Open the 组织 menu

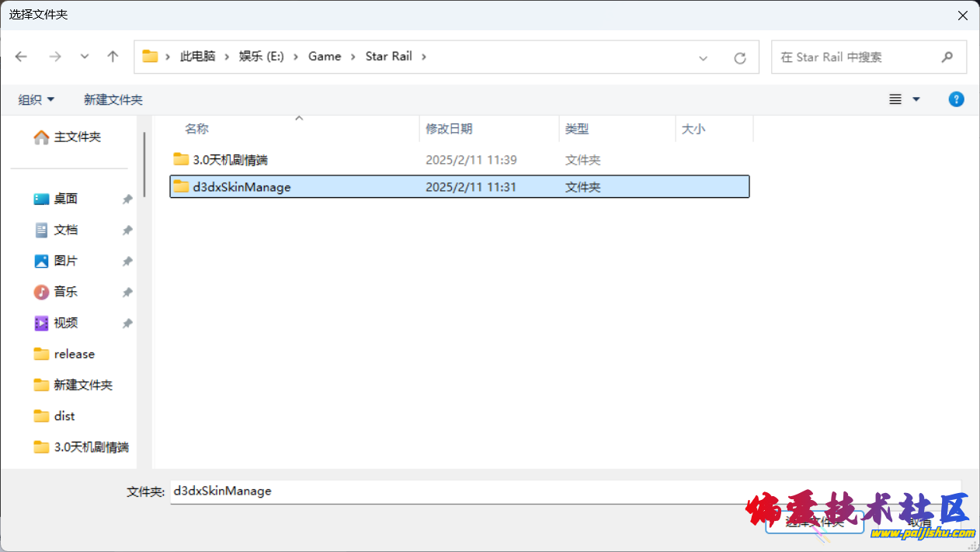[36, 99]
